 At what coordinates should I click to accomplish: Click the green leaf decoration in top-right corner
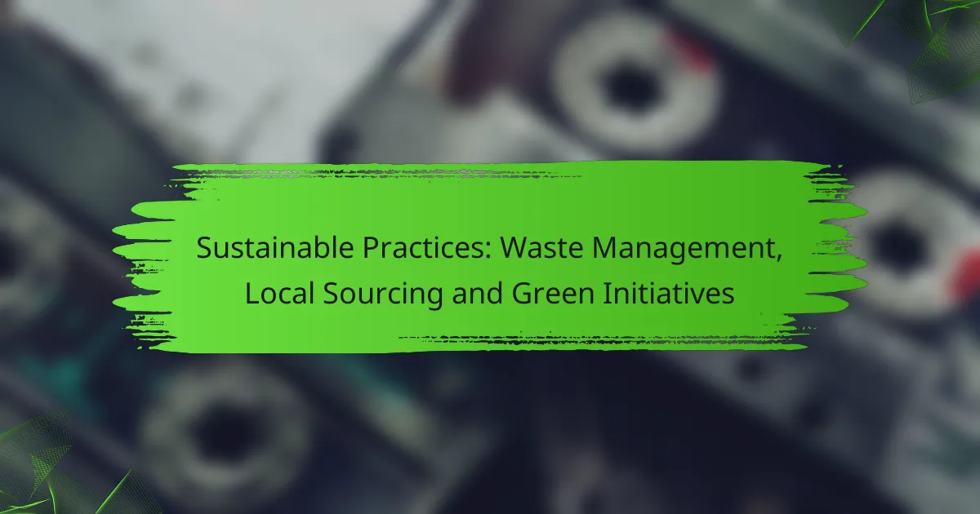[931, 41]
